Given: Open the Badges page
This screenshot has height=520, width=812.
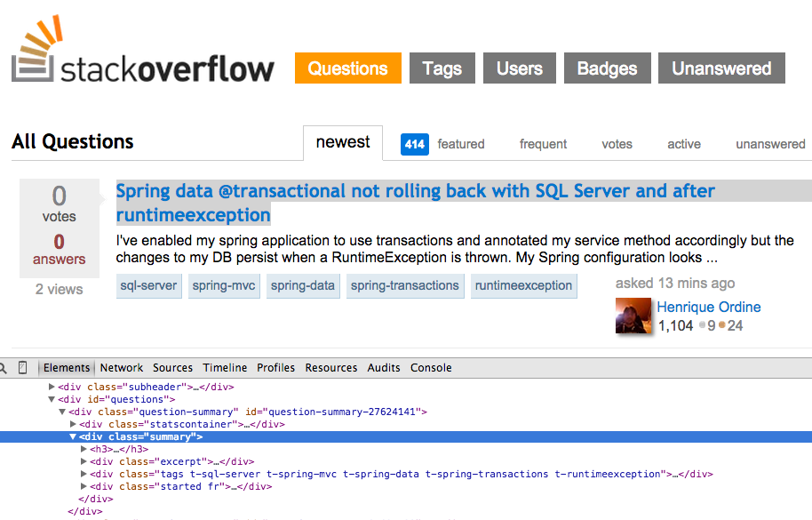Looking at the screenshot, I should click(x=607, y=68).
